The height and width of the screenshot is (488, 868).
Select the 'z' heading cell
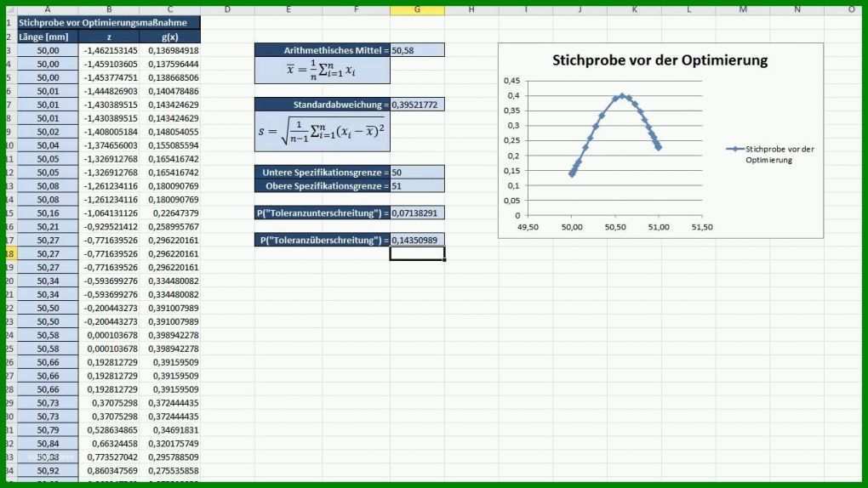coord(109,37)
